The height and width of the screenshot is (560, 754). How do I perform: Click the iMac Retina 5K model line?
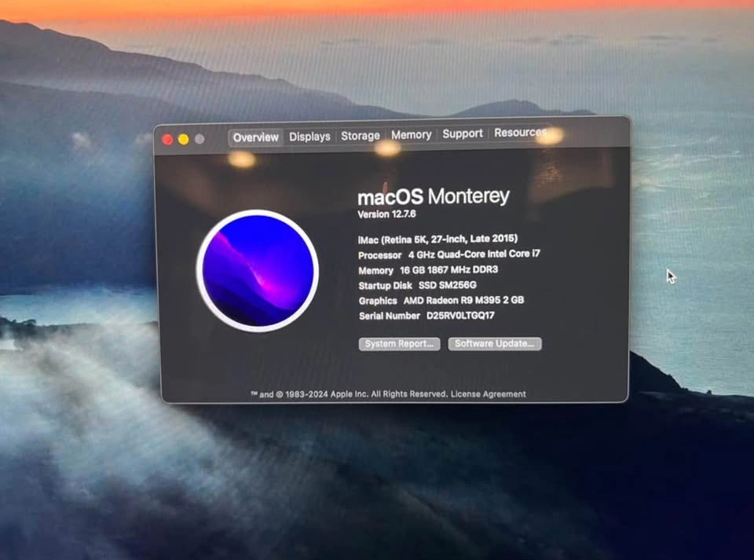pos(437,239)
